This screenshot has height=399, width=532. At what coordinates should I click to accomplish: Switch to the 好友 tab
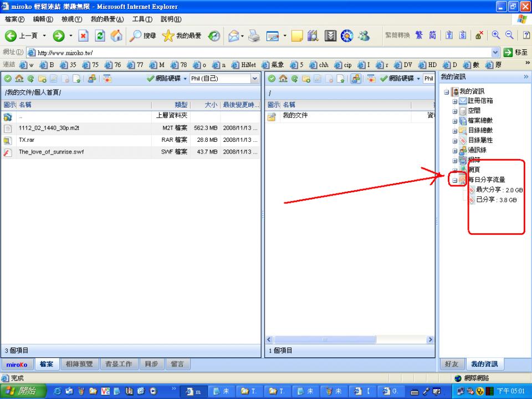pyautogui.click(x=452, y=364)
